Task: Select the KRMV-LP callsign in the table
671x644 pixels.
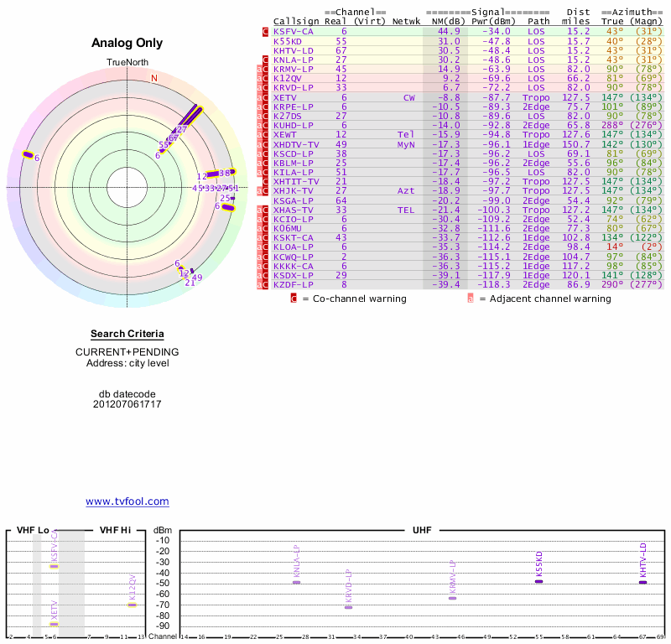Action: point(293,70)
